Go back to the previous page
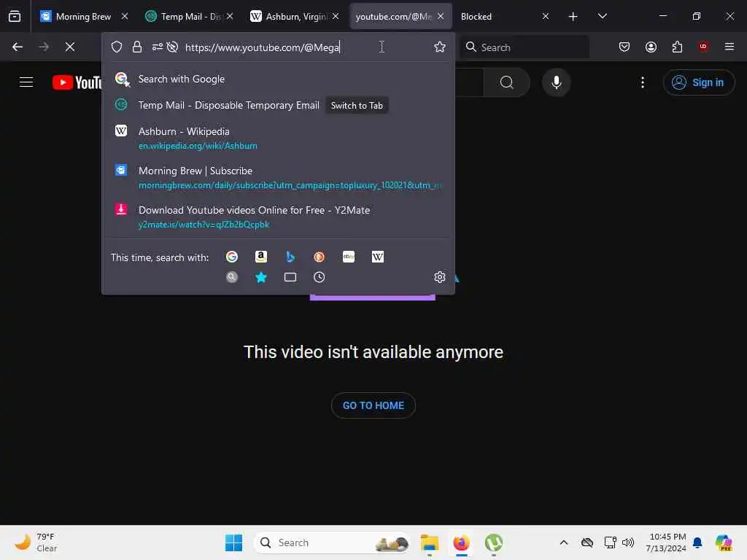747x560 pixels. 18,47
